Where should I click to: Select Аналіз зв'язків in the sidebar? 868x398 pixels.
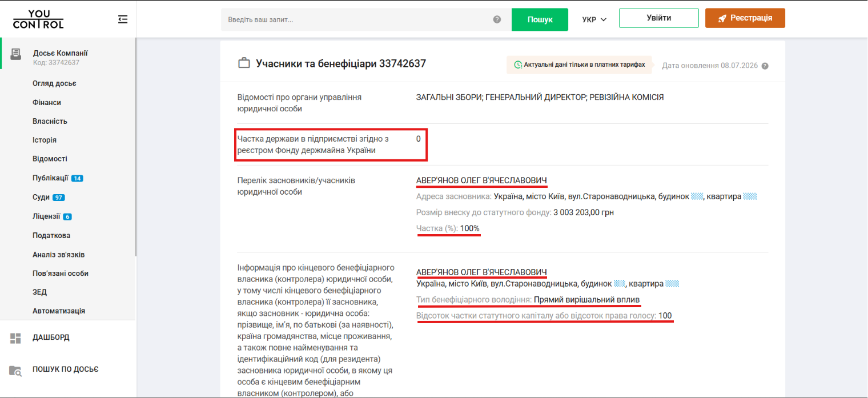coord(59,255)
